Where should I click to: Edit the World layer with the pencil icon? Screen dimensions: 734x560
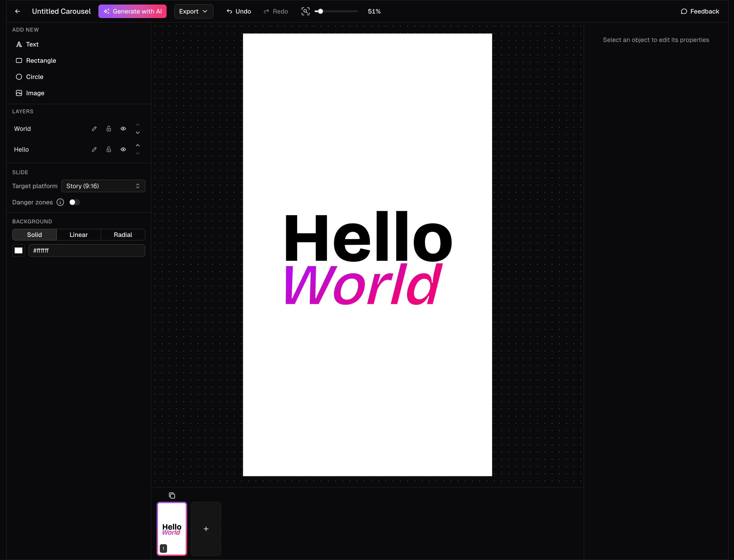tap(94, 128)
